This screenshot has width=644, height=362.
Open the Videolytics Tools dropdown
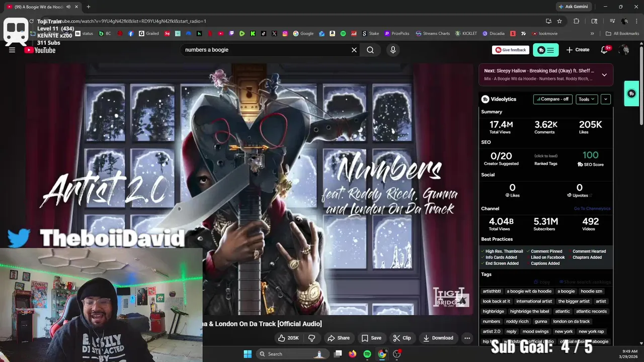(x=587, y=99)
